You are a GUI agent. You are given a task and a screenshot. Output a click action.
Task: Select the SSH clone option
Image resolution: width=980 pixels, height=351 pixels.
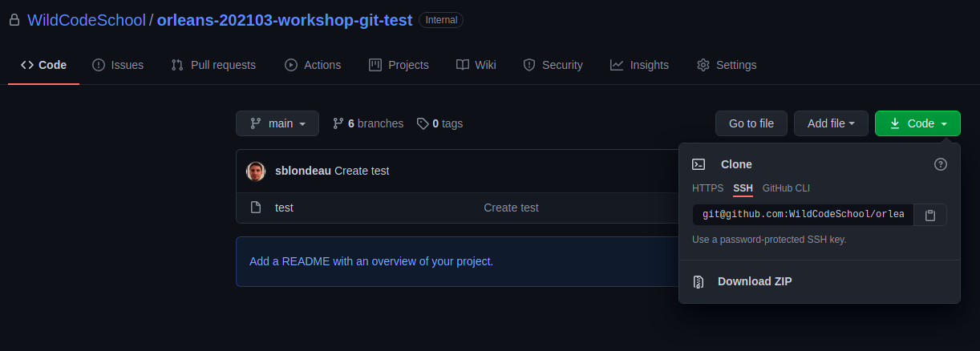click(743, 188)
